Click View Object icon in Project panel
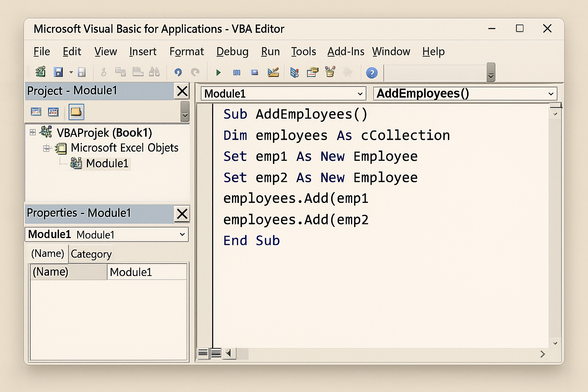The width and height of the screenshot is (588, 392). tap(53, 112)
